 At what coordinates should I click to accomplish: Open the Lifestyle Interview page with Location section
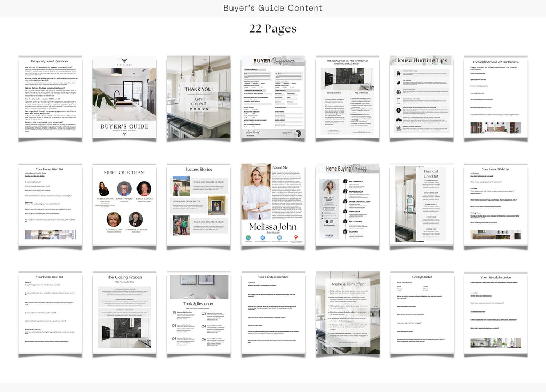coord(496,313)
